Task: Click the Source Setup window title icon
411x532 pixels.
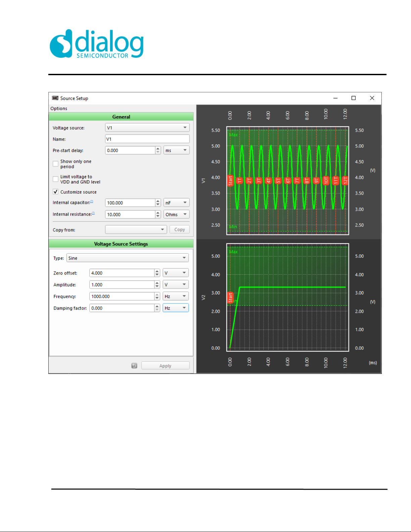Action: (x=55, y=98)
